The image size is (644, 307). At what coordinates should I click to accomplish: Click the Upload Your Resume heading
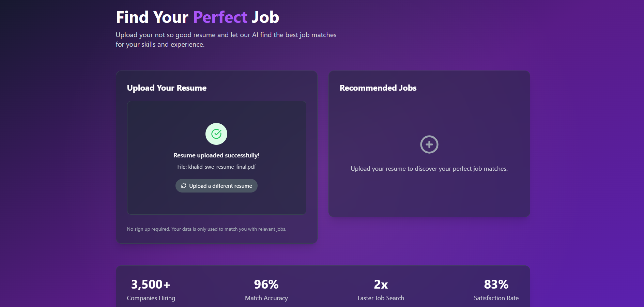tap(167, 88)
